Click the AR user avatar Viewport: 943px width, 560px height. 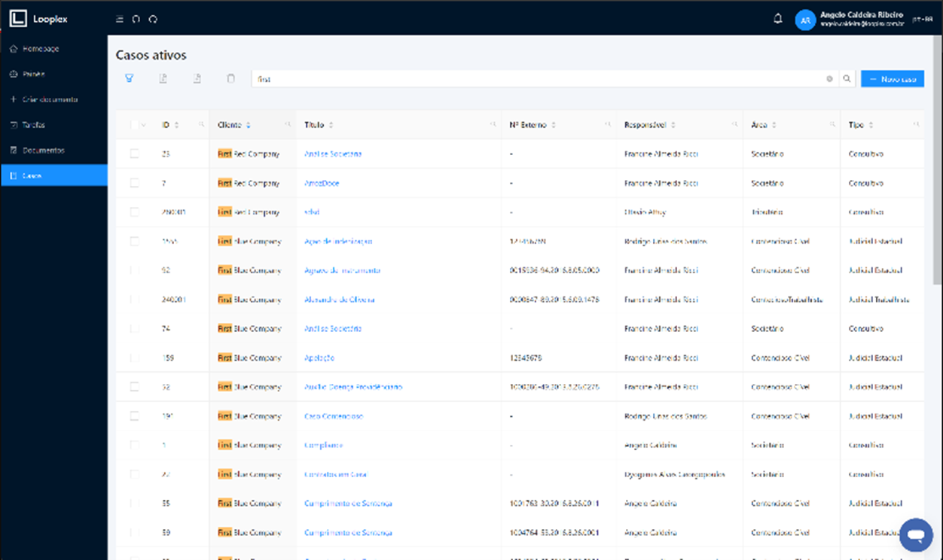coord(805,20)
